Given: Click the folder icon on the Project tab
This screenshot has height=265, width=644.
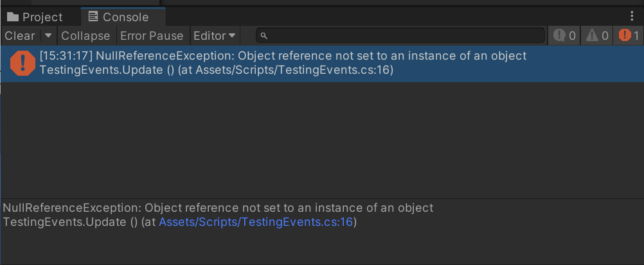Looking at the screenshot, I should tap(13, 17).
